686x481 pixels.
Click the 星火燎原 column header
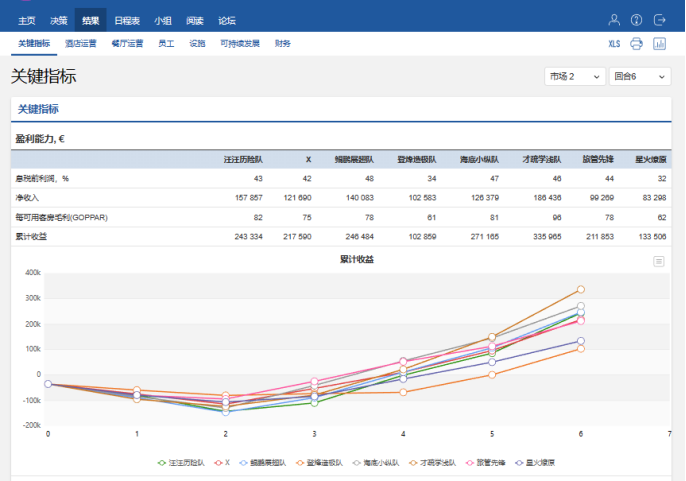pos(651,159)
